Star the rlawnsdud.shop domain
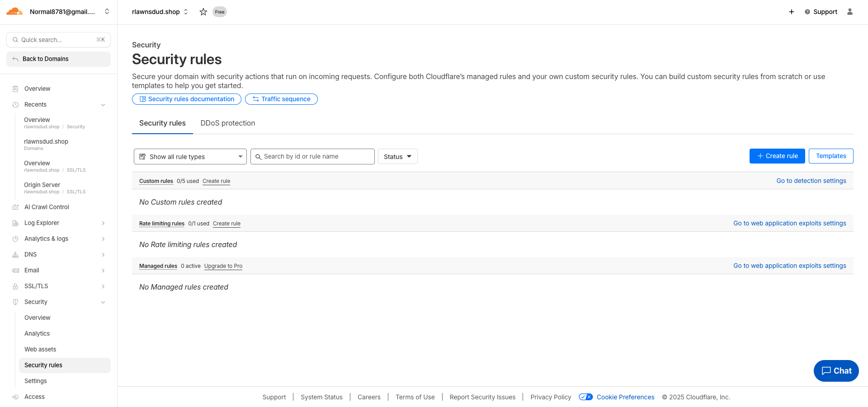 (203, 12)
